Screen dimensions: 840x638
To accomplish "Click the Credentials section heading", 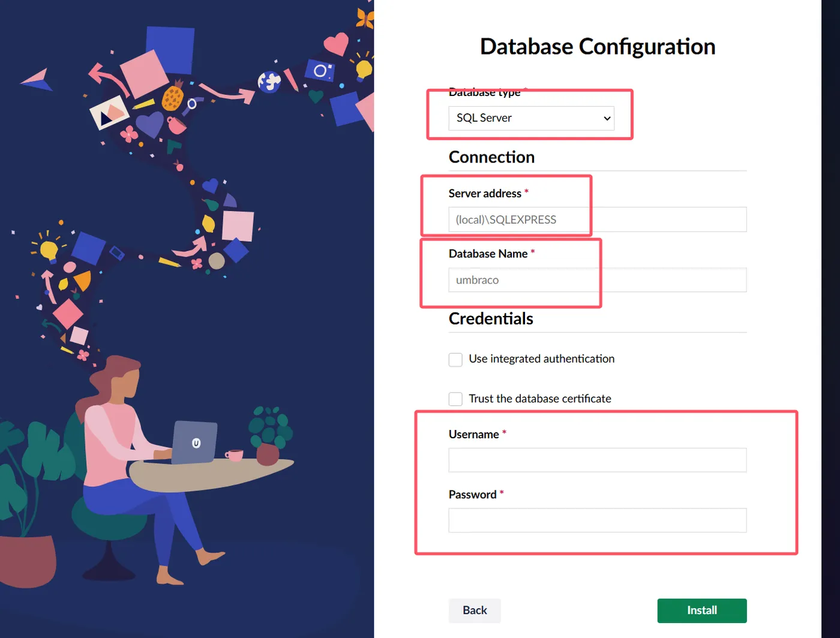I will coord(491,318).
